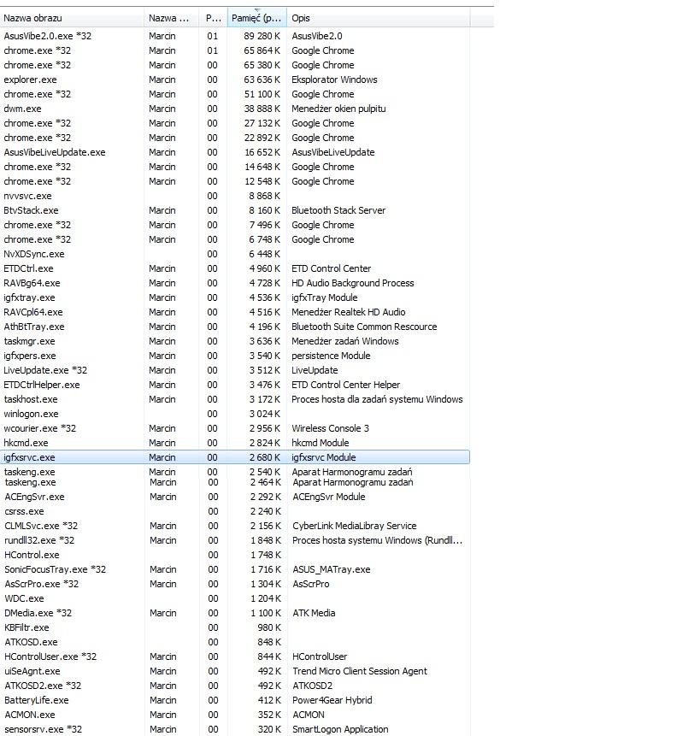Select the wcourier.exe Wireless Console 3 row

click(234, 429)
